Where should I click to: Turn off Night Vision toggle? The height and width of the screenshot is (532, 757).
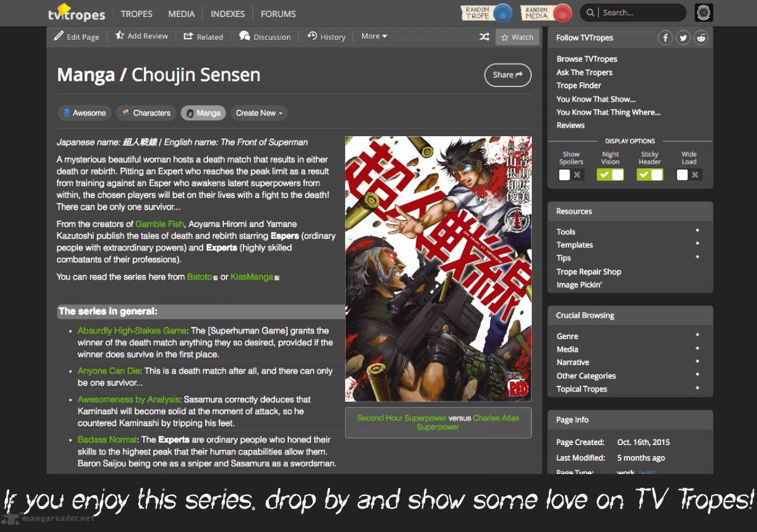610,175
